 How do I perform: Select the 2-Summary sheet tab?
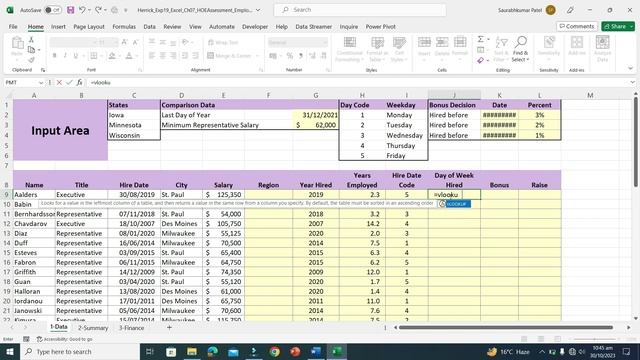[93, 328]
